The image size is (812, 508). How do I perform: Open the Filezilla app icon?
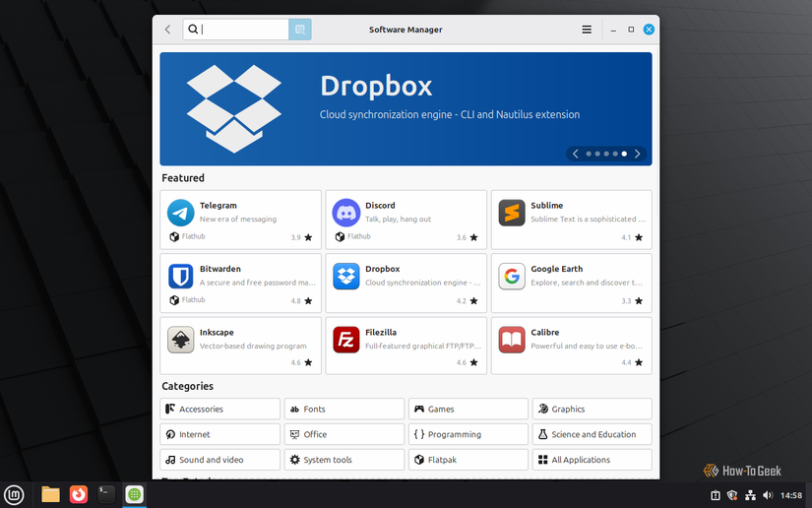coord(345,340)
